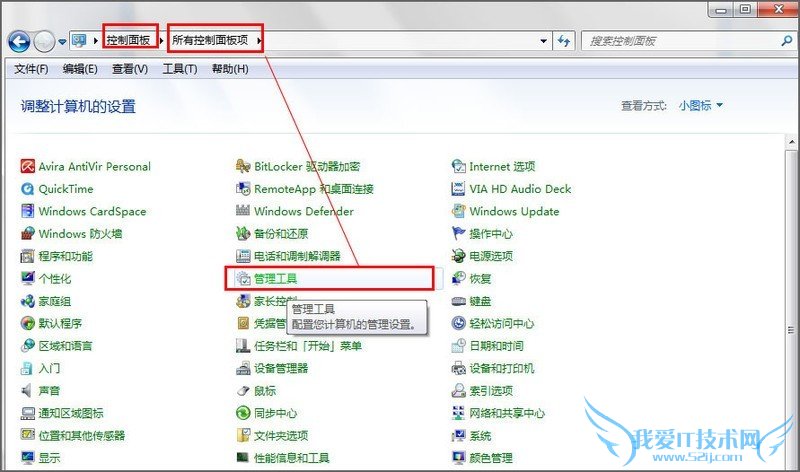The height and width of the screenshot is (472, 800).
Task: Open the 管理工具 icon
Action: coord(243,278)
